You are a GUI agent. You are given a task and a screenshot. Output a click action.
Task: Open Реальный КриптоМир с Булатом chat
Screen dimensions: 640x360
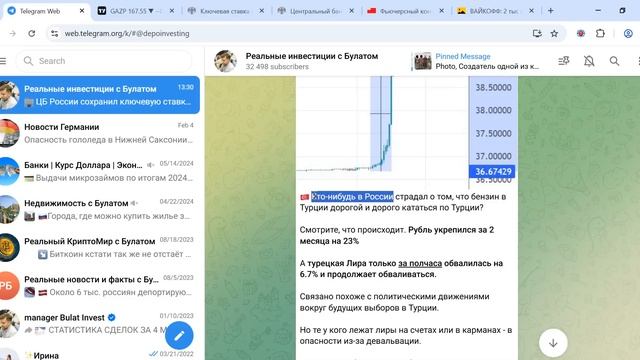pos(100,247)
